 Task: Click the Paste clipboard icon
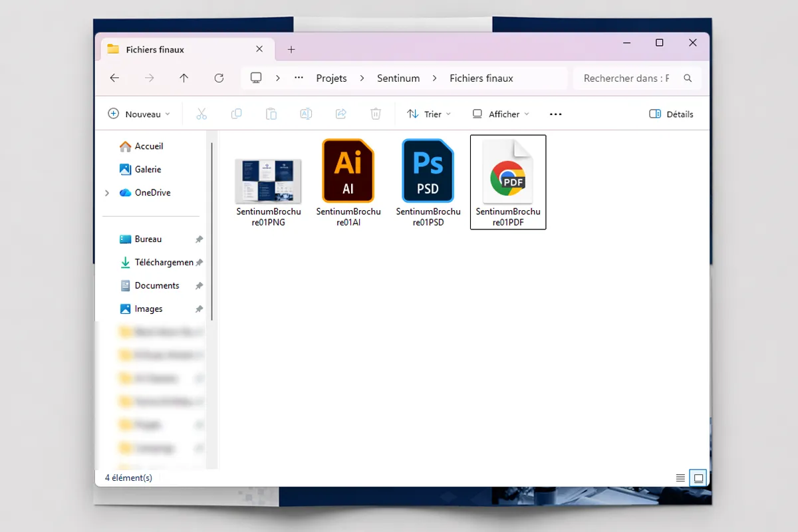271,114
